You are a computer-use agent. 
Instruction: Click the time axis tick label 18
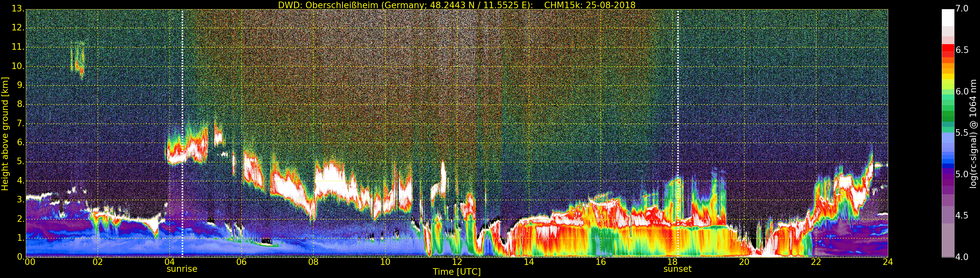coord(673,262)
